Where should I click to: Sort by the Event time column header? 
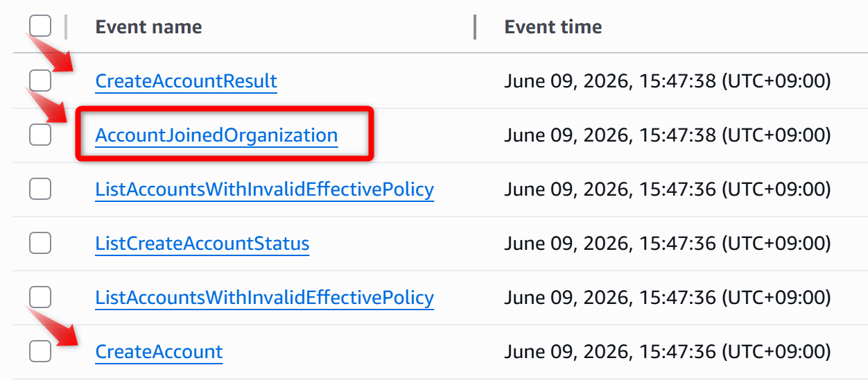(x=553, y=27)
